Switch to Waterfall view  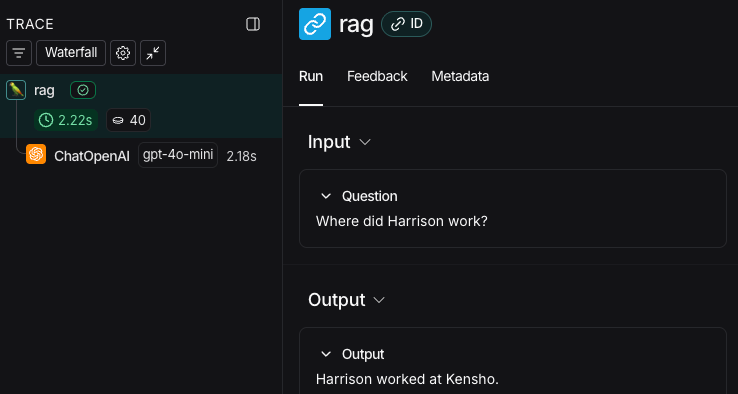click(71, 53)
